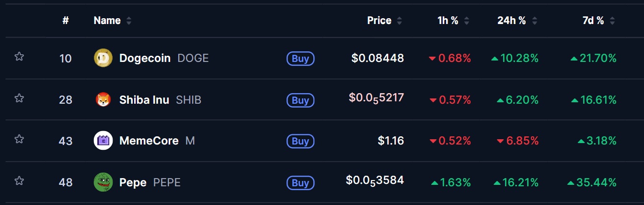The height and width of the screenshot is (205, 644).
Task: Toggle the Shiba Inu watchlist star
Action: [x=19, y=98]
